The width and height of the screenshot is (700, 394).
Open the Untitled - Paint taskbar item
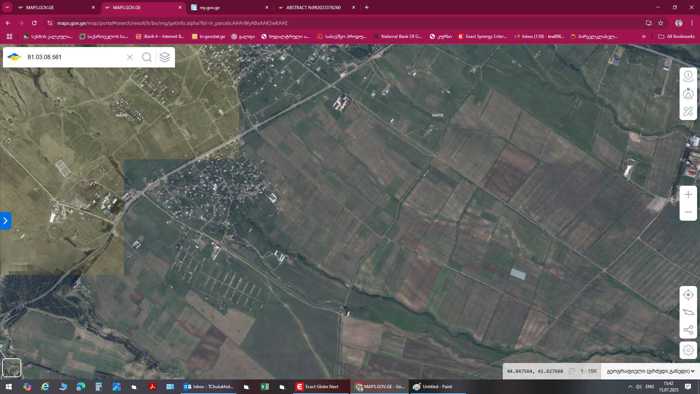[x=437, y=386]
